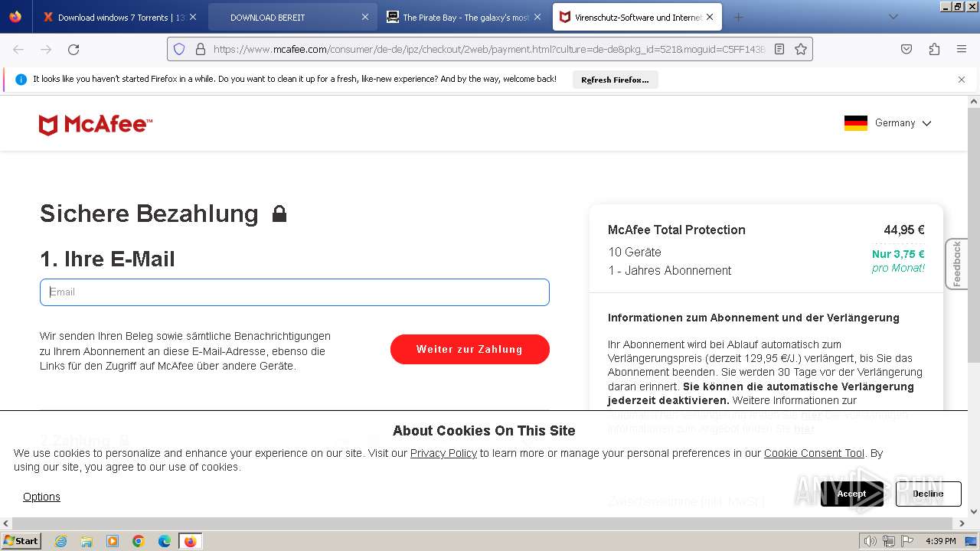Reload the current page
The width and height of the screenshot is (980, 551).
click(x=73, y=49)
